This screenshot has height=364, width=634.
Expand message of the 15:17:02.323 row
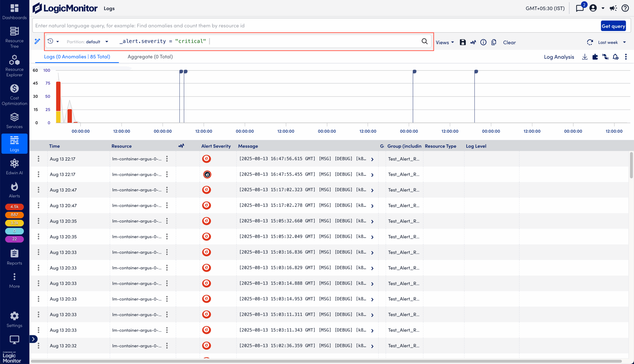point(372,190)
